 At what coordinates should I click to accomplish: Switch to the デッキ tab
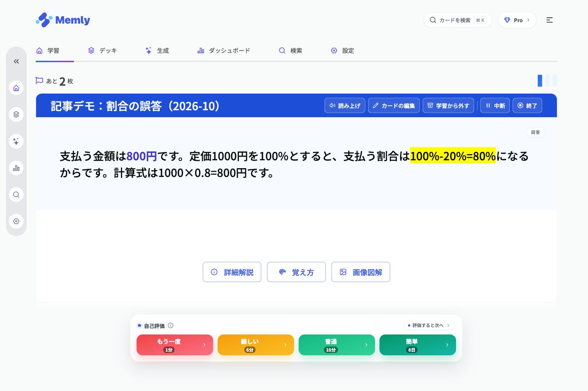tap(102, 50)
